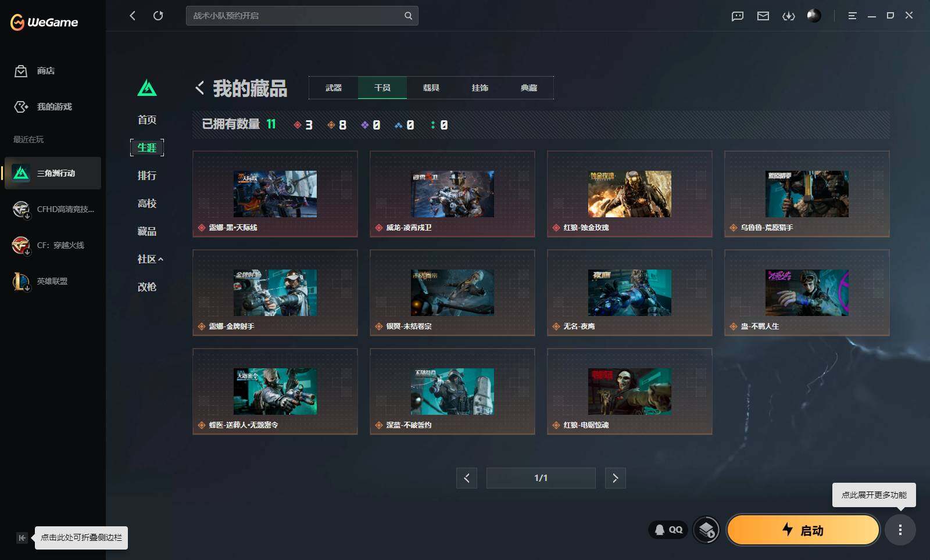Image resolution: width=930 pixels, height=560 pixels.
Task: Open the 蜂医-送葬人•无题密令 skin card
Action: [275, 392]
